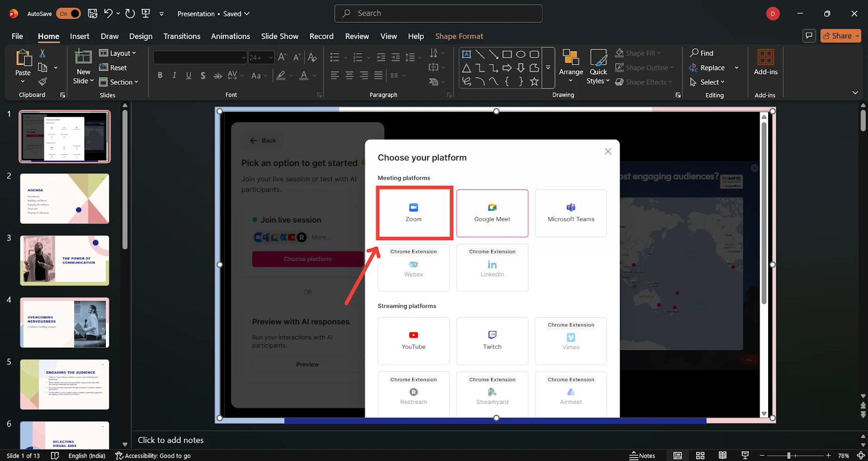Adjust the zoom slider handle
Image resolution: width=868 pixels, height=461 pixels.
(789, 456)
